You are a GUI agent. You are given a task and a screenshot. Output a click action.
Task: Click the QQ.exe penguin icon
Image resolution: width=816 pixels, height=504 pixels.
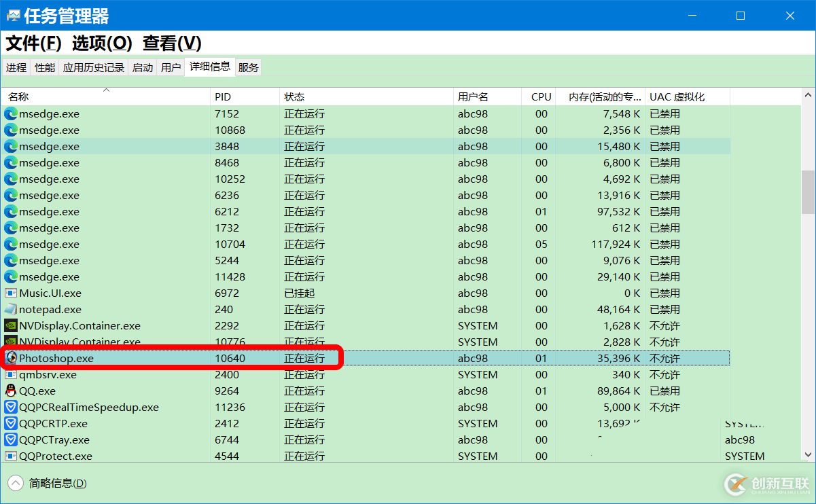click(x=11, y=391)
